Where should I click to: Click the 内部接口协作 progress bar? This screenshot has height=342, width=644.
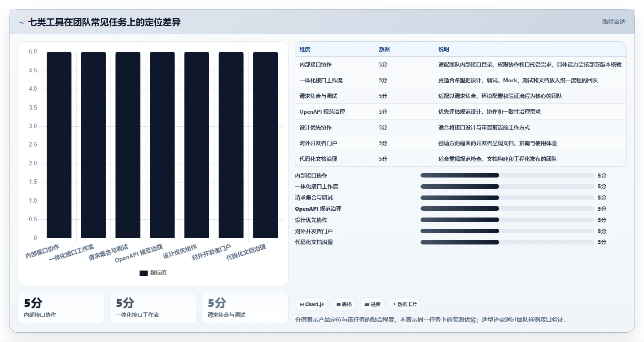pos(507,175)
